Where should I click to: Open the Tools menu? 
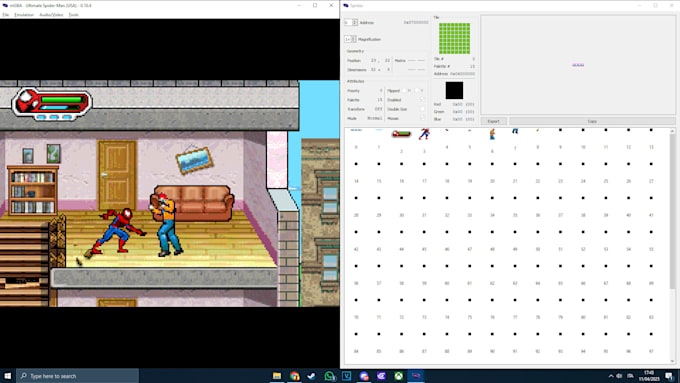pyautogui.click(x=74, y=15)
